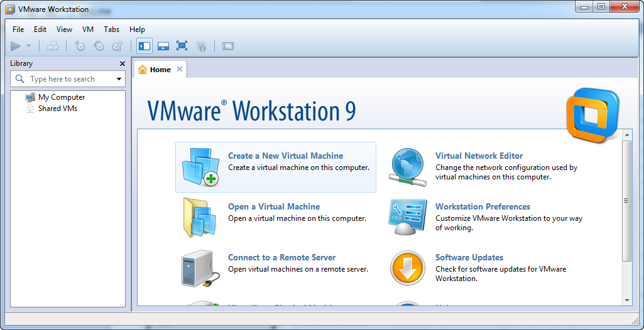Enter full screen mode via toolbar icon
This screenshot has width=644, height=330.
182,46
